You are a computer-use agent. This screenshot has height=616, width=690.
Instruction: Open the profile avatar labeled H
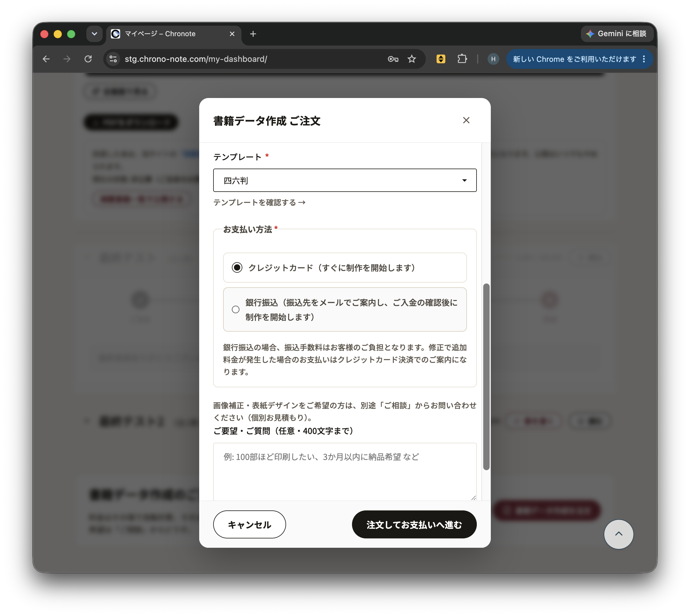493,59
